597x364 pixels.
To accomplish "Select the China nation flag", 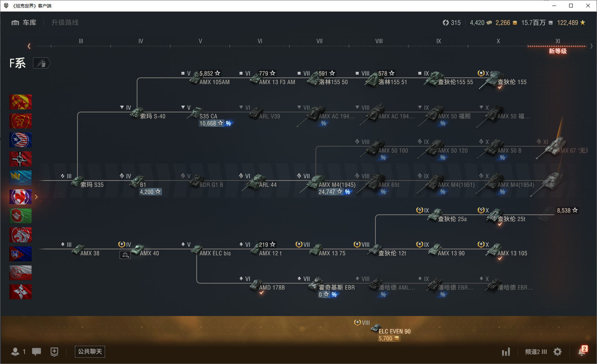I will point(20,102).
